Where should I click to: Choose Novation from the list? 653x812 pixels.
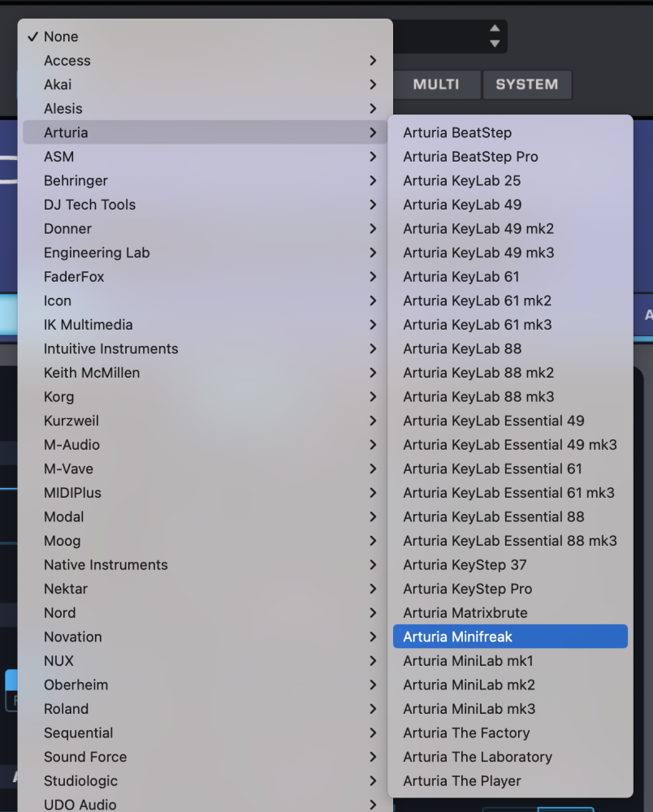pos(205,637)
